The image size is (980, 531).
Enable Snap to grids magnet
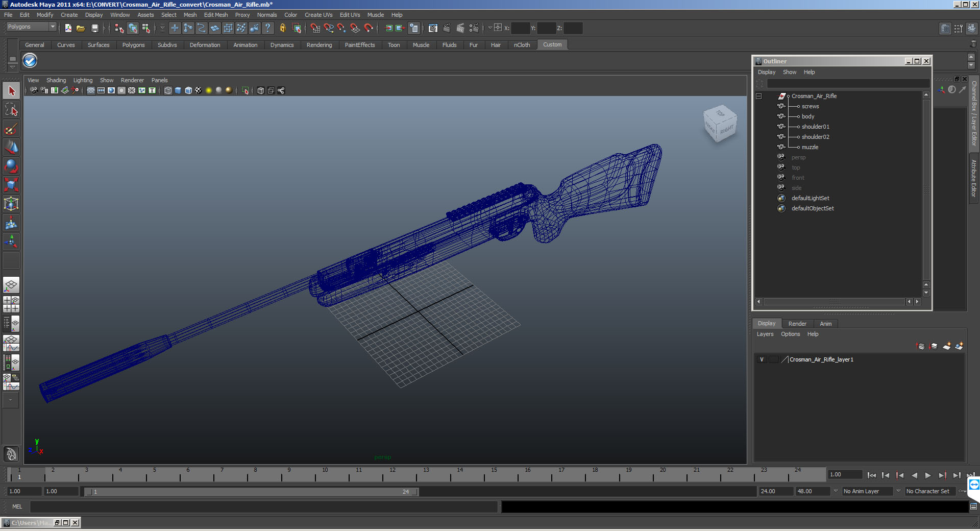pos(315,29)
